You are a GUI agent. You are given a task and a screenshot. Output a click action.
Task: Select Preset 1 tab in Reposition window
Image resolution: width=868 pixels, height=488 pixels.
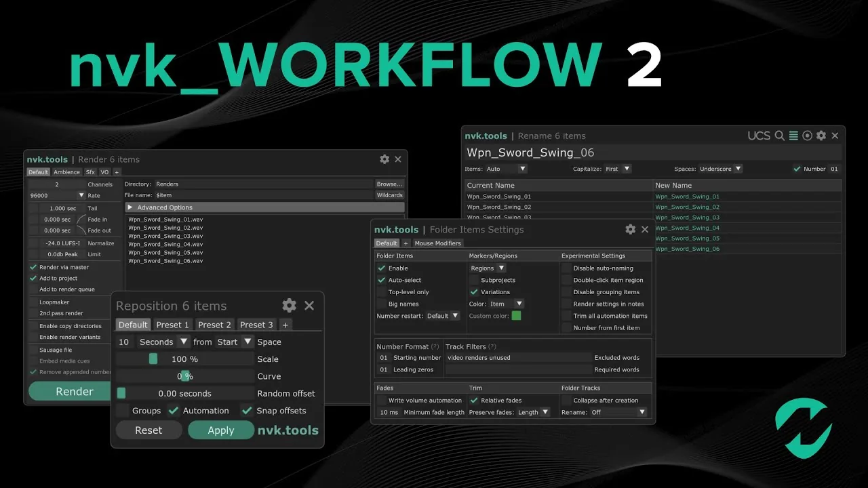click(172, 325)
